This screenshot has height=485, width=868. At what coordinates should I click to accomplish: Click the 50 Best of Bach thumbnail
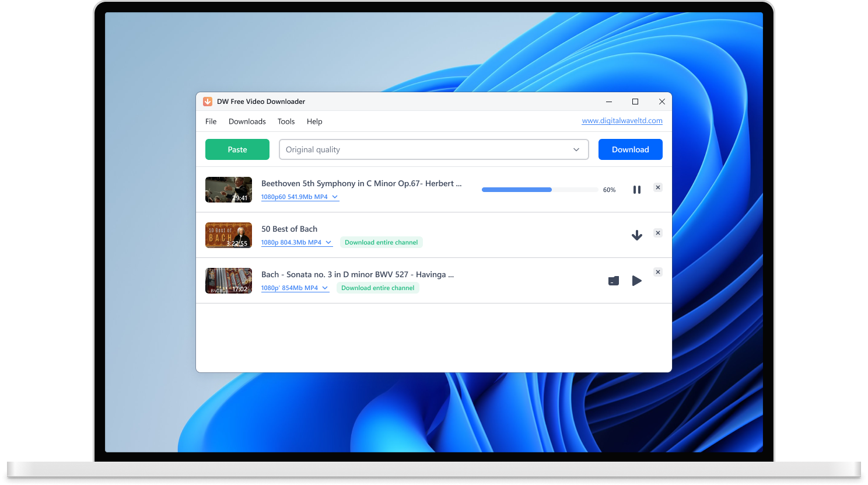[228, 235]
